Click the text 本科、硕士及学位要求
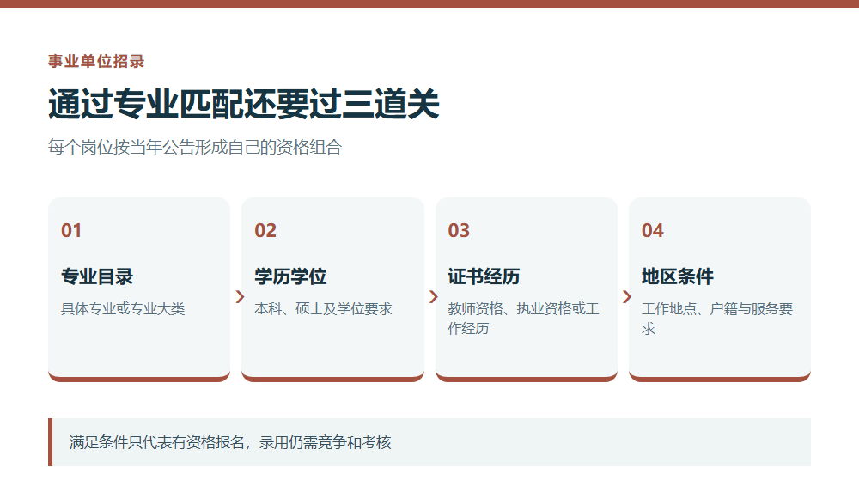Screen dimensions: 859x504 tap(323, 309)
